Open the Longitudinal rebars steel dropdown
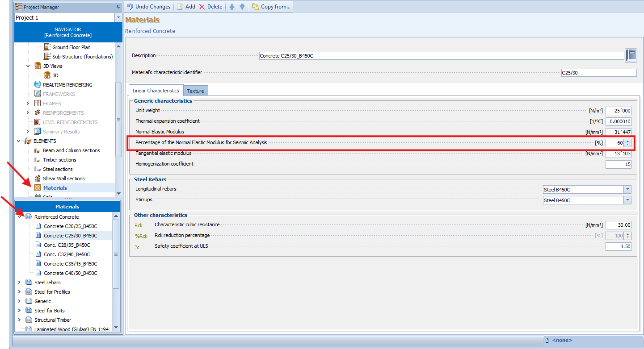This screenshot has height=349, width=644. pos(627,189)
